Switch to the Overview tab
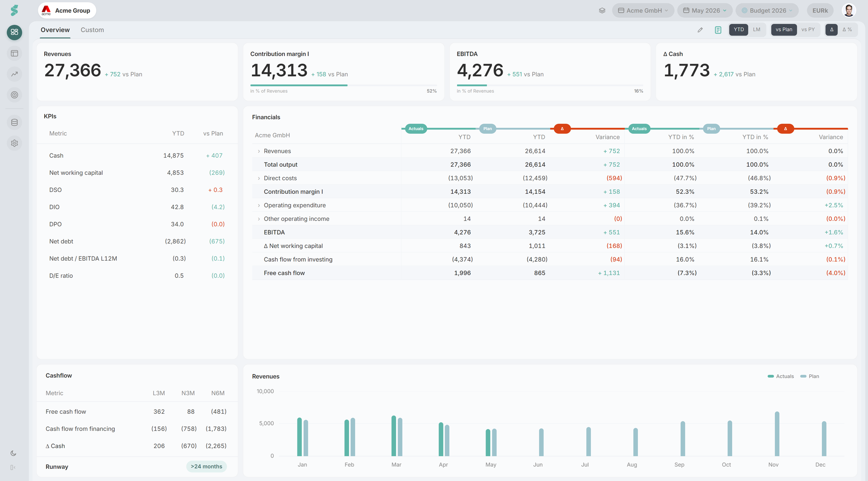 55,30
